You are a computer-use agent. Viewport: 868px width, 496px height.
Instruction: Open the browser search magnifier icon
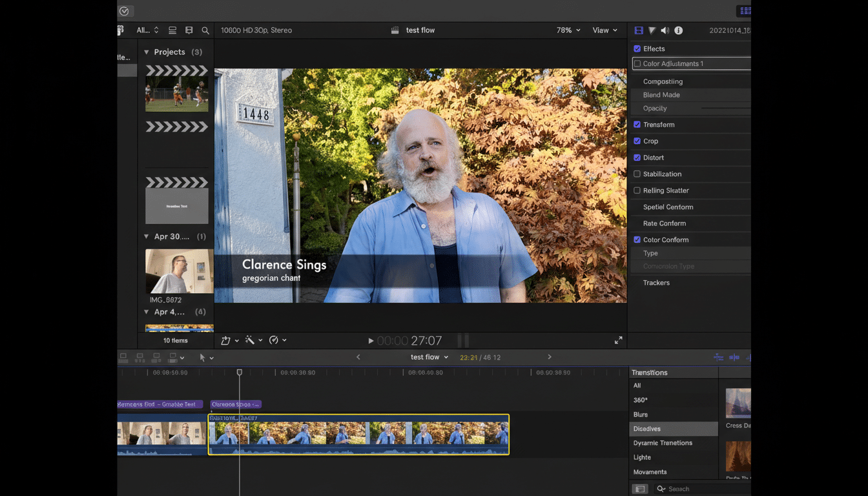(x=205, y=30)
